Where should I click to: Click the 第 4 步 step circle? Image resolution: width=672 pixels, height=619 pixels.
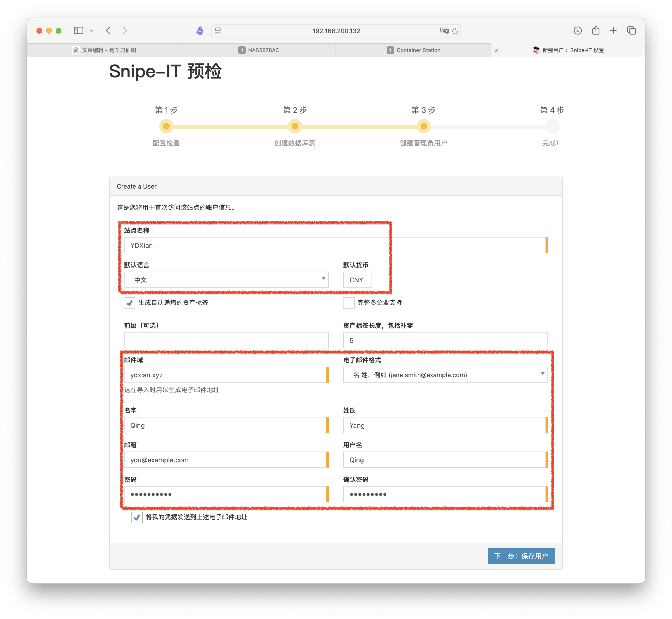click(552, 126)
